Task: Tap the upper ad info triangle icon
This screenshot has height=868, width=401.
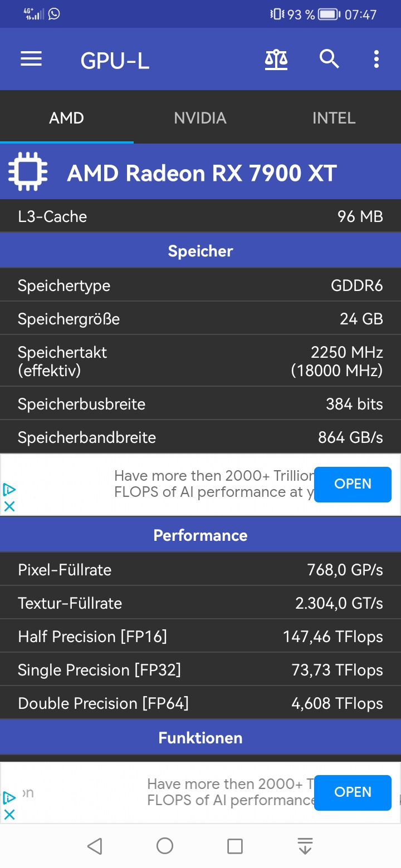Action: pyautogui.click(x=9, y=490)
